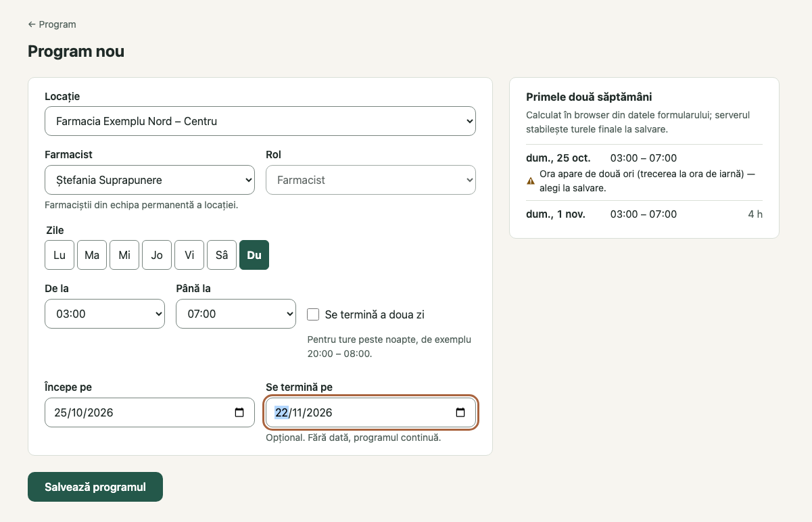Image resolution: width=812 pixels, height=522 pixels.
Task: Expand the De la time dropdown
Action: pos(105,314)
